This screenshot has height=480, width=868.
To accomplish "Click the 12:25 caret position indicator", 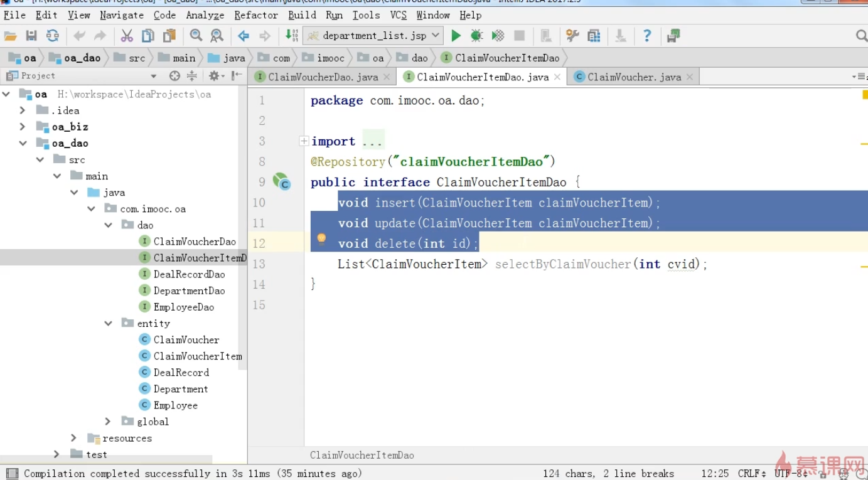I will (715, 474).
